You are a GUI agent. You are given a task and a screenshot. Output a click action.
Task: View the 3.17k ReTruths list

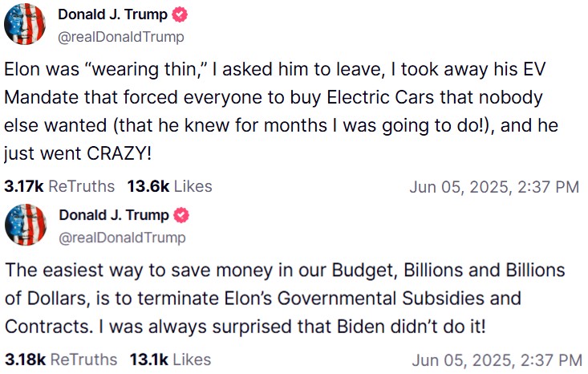click(x=59, y=186)
